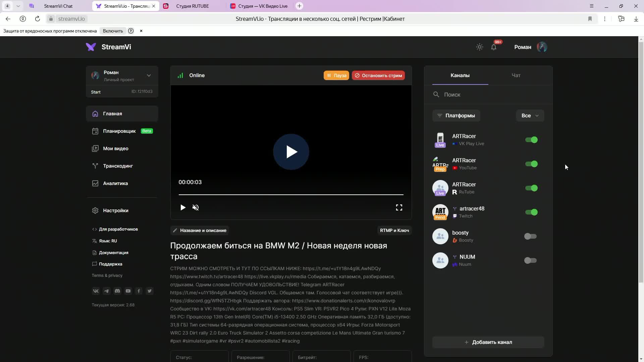Open notifications bell icon
The height and width of the screenshot is (362, 644).
[x=494, y=47]
